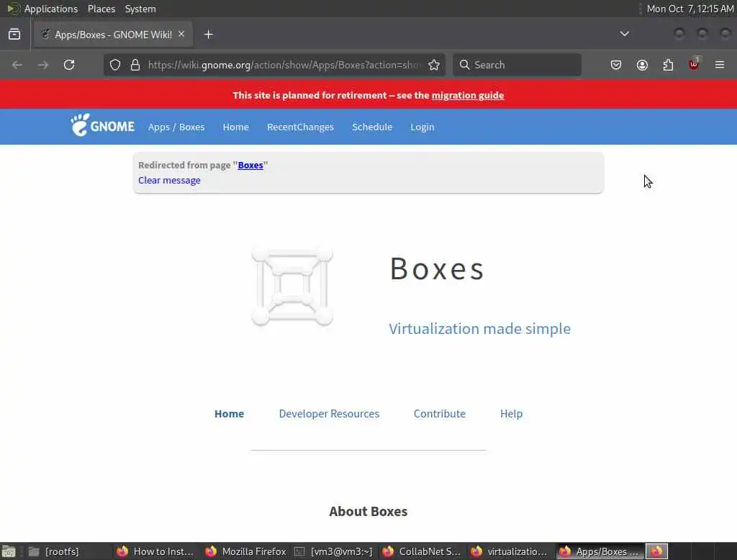Follow the migration guide link
This screenshot has width=737, height=560.
pyautogui.click(x=468, y=96)
